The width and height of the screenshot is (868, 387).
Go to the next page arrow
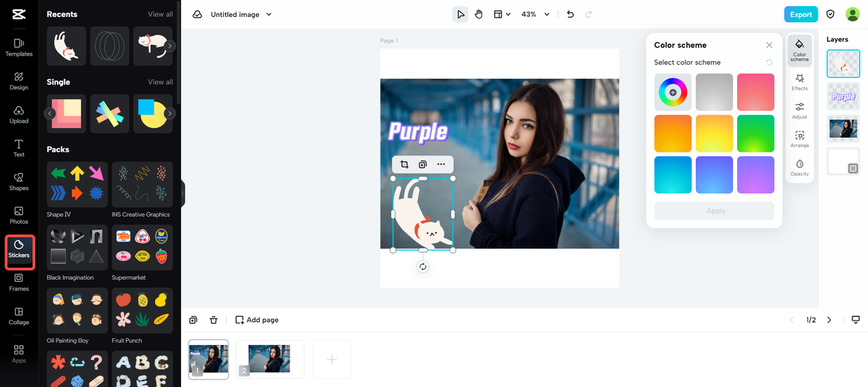(829, 320)
